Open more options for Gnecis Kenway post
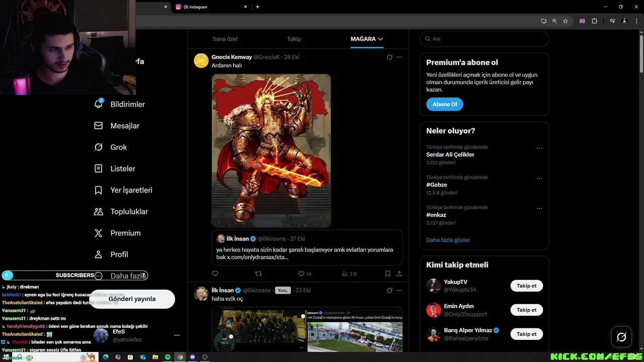The image size is (644, 362). point(399,57)
